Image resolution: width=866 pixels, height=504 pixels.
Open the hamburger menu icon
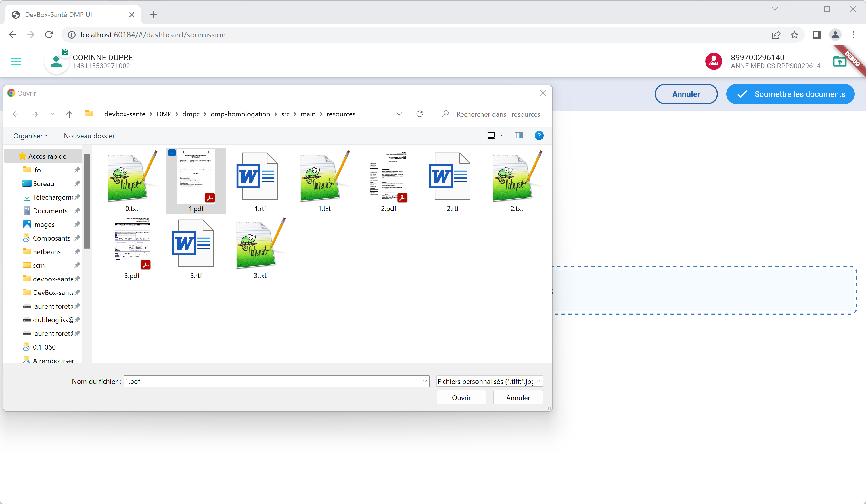coord(16,62)
